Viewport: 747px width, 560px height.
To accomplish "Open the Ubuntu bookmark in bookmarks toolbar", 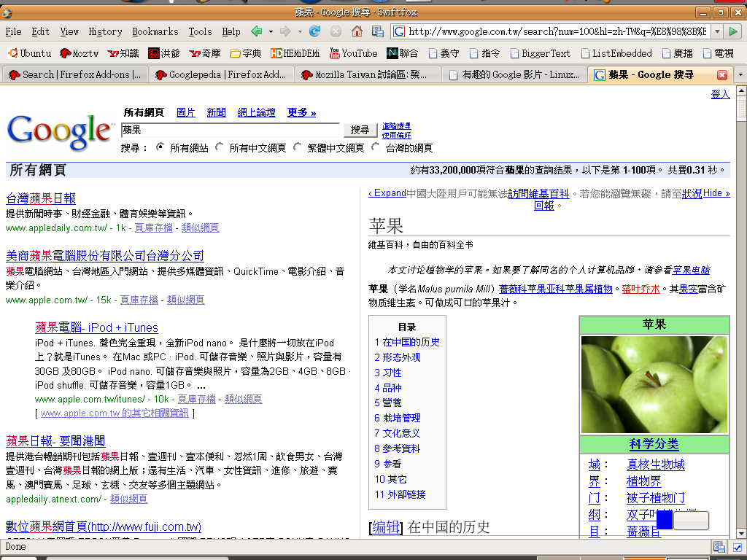I will coord(29,53).
